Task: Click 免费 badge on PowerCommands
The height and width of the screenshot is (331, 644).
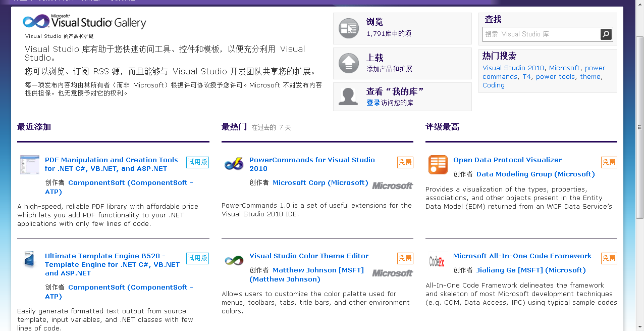Action: (x=405, y=162)
